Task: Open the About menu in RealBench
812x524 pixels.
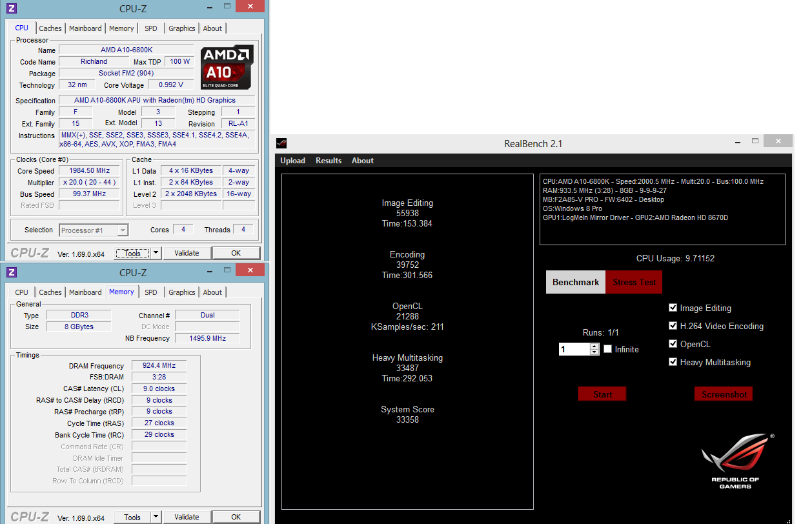Action: point(363,161)
